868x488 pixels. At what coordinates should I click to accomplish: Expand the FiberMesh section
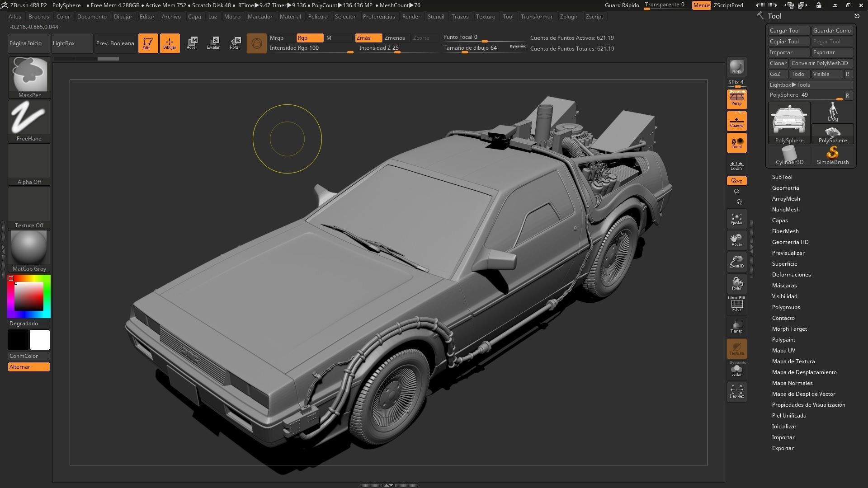pos(785,231)
